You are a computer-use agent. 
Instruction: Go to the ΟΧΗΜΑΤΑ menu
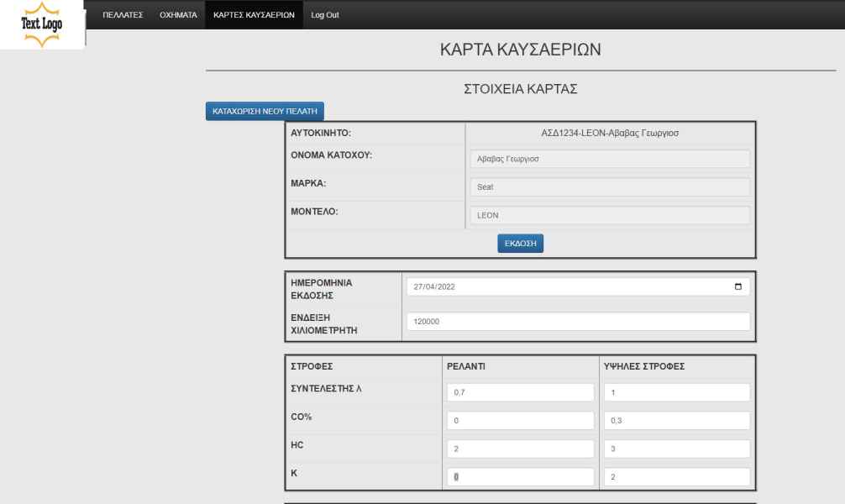(x=178, y=15)
